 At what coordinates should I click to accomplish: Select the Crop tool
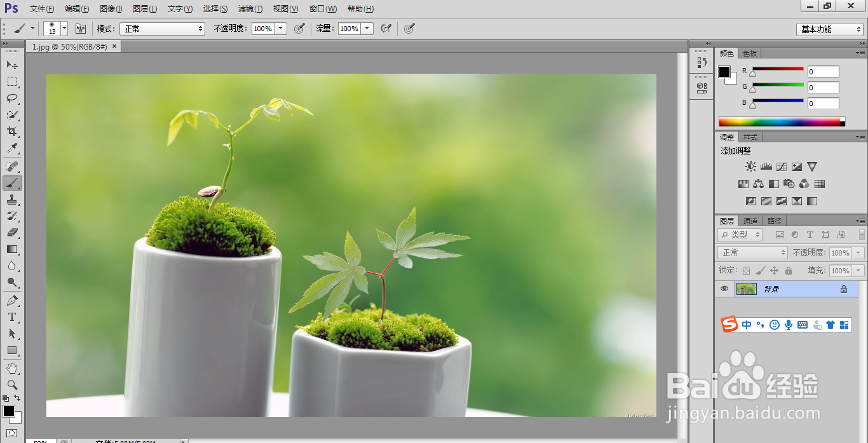pyautogui.click(x=12, y=131)
